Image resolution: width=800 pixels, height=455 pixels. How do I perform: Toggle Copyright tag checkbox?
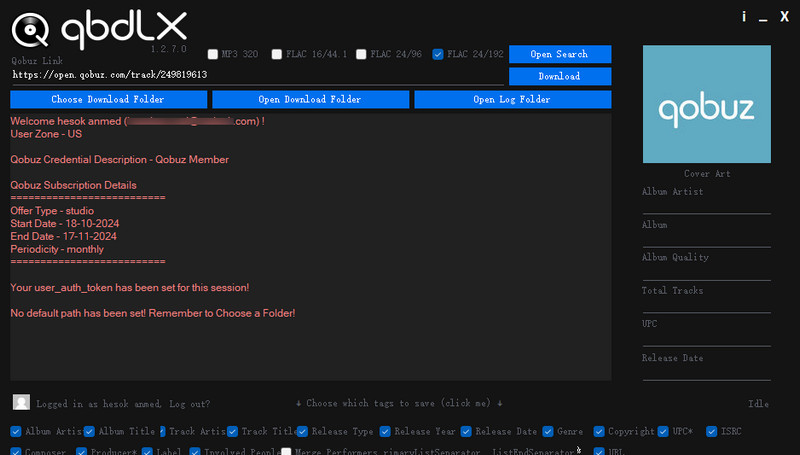(599, 432)
